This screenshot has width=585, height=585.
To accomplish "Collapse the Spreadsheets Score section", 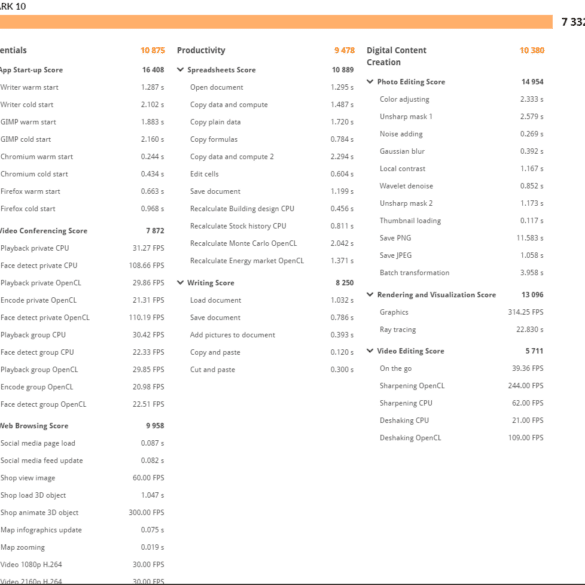I will (x=180, y=70).
